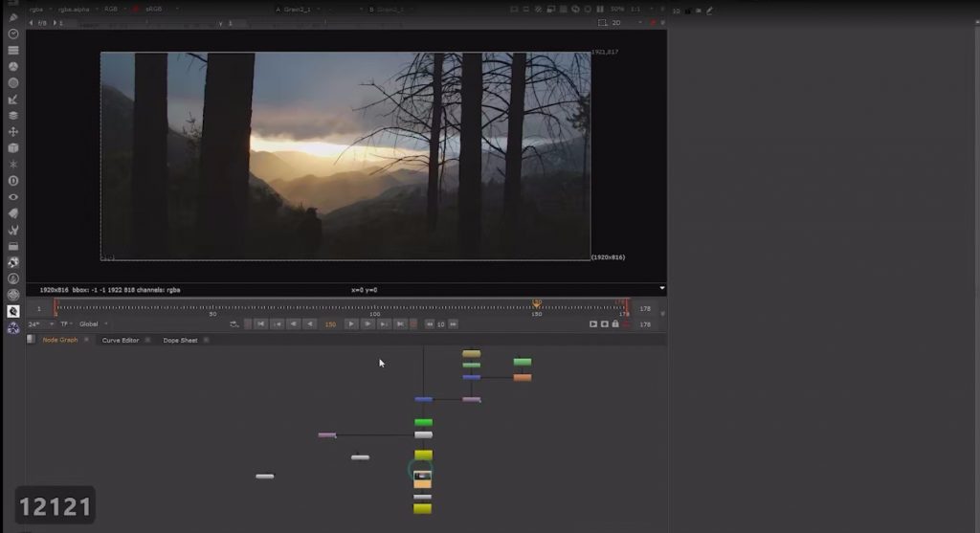
Task: Open the Filter nodes menu icon
Action: click(13, 82)
